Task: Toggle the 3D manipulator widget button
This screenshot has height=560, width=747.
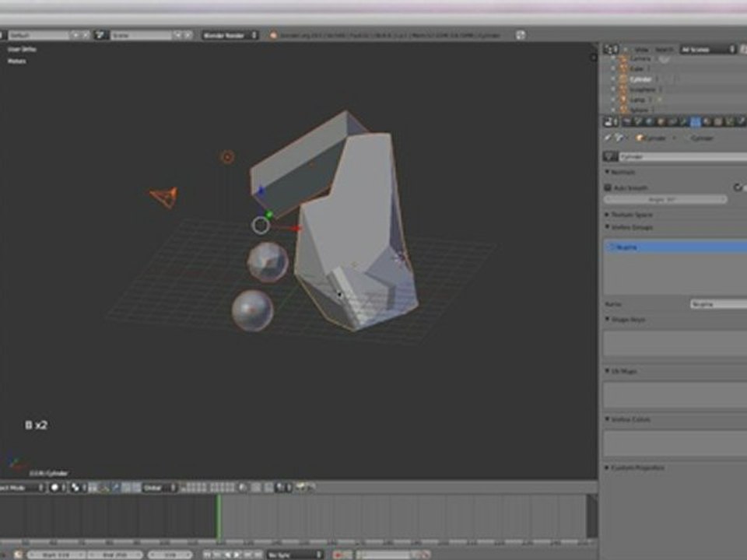Action: [x=105, y=488]
